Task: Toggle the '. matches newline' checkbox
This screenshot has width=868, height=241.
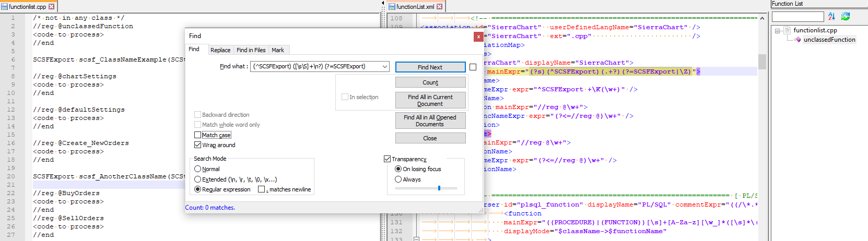Action: tap(261, 189)
